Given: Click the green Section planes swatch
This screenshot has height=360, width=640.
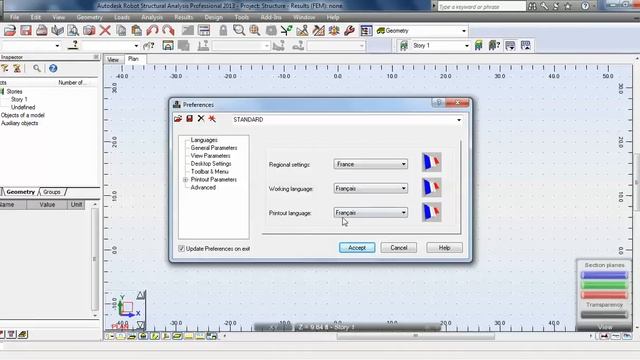Looking at the screenshot, I should 604,285.
